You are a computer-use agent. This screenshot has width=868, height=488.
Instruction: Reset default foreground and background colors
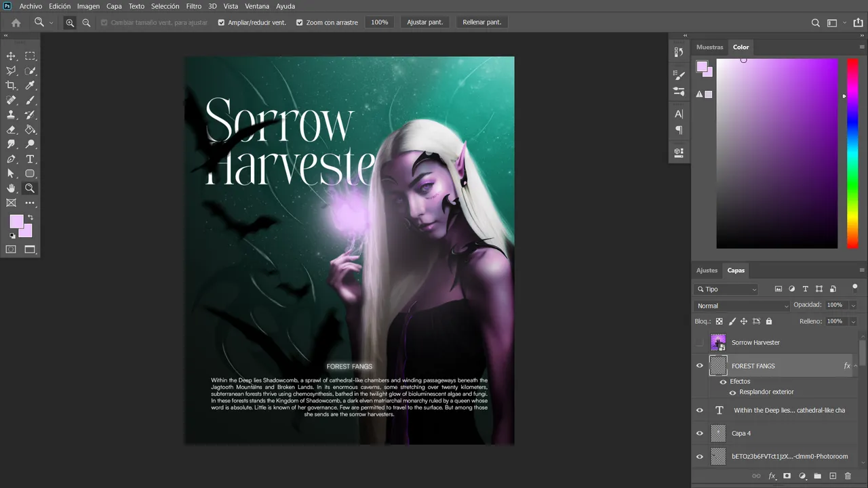[12, 236]
